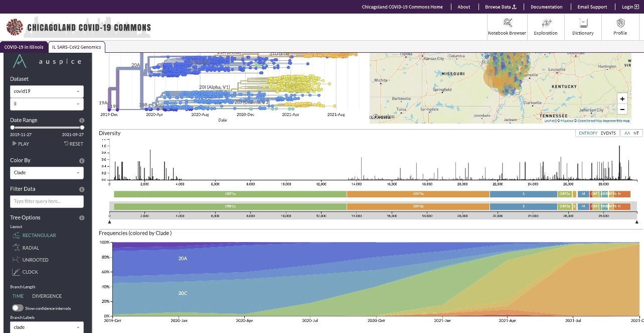Switch to the Unrooted layout
Viewport: 644px width, 333px height.
16,260
